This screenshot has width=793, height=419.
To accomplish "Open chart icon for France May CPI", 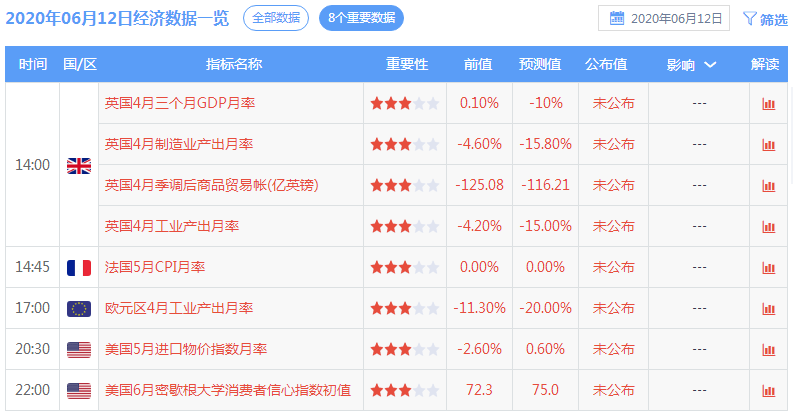I will point(768,267).
